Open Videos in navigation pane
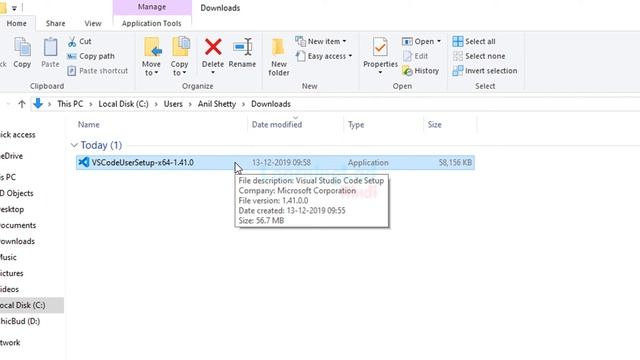Image resolution: width=640 pixels, height=360 pixels. click(x=9, y=289)
